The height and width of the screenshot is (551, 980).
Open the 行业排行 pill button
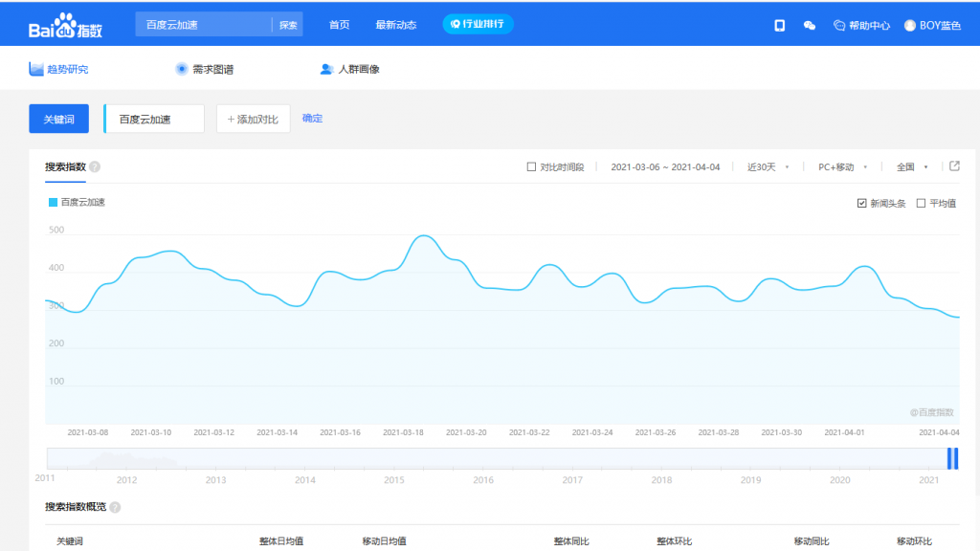(479, 24)
